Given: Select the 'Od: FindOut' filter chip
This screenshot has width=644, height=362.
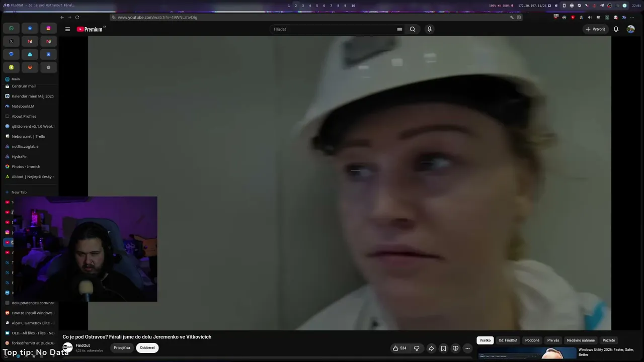Looking at the screenshot, I should pyautogui.click(x=508, y=340).
